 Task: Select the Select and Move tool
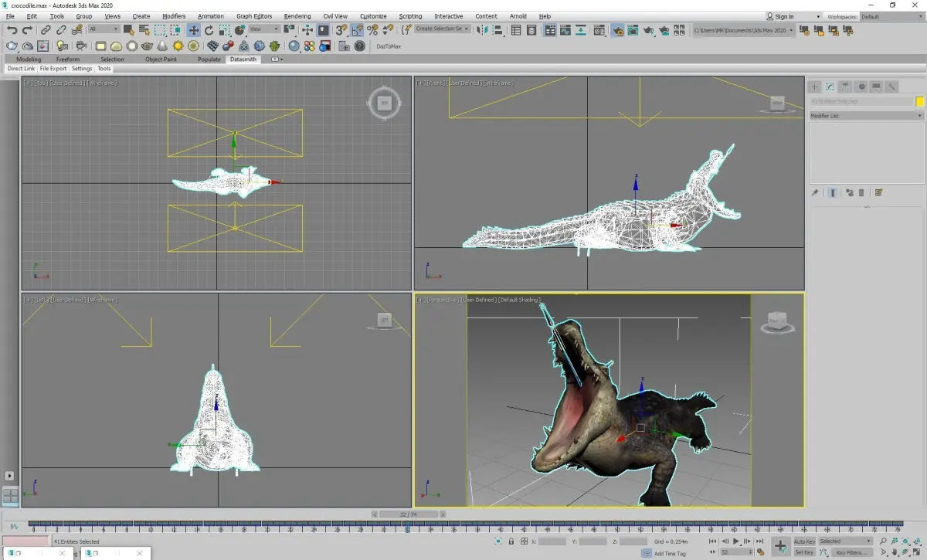[x=193, y=30]
